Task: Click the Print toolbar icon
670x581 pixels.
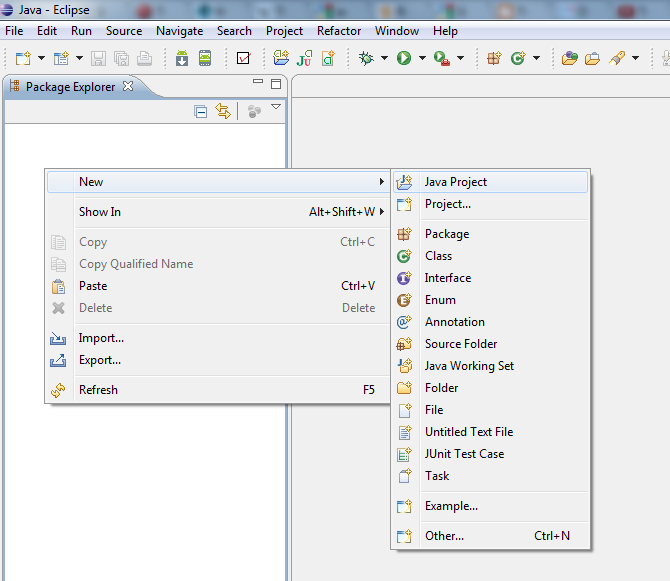Action: point(144,58)
